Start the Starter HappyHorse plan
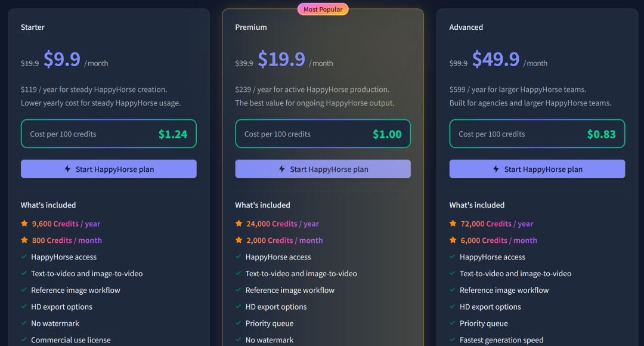This screenshot has height=346, width=644. [109, 169]
